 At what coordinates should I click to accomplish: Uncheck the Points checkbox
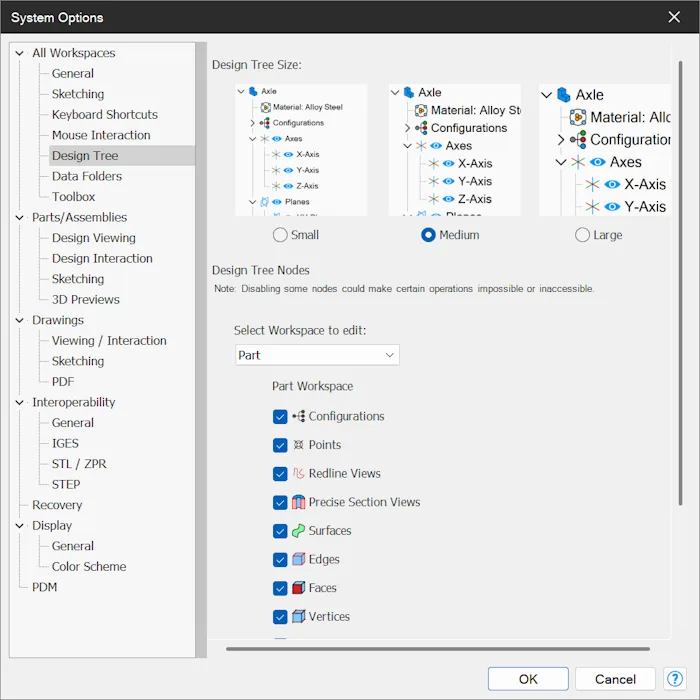click(x=280, y=445)
